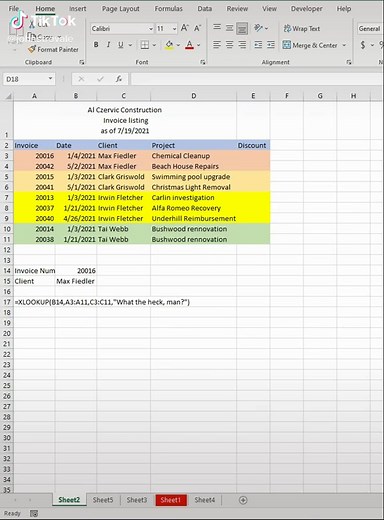
Task: Select Middle Align icon
Action: tap(229, 28)
